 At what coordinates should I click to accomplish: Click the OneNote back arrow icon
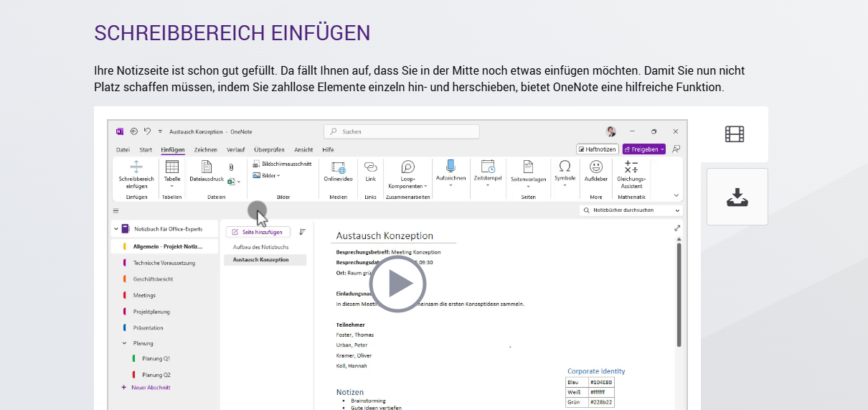tap(134, 131)
